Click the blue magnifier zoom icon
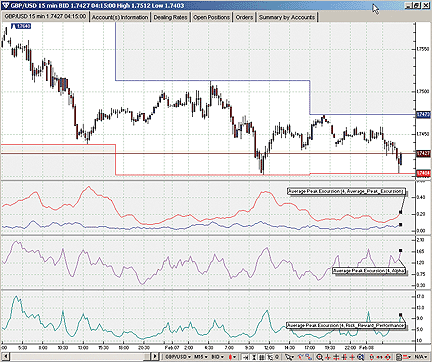This screenshot has height=362, width=432. coord(361,357)
